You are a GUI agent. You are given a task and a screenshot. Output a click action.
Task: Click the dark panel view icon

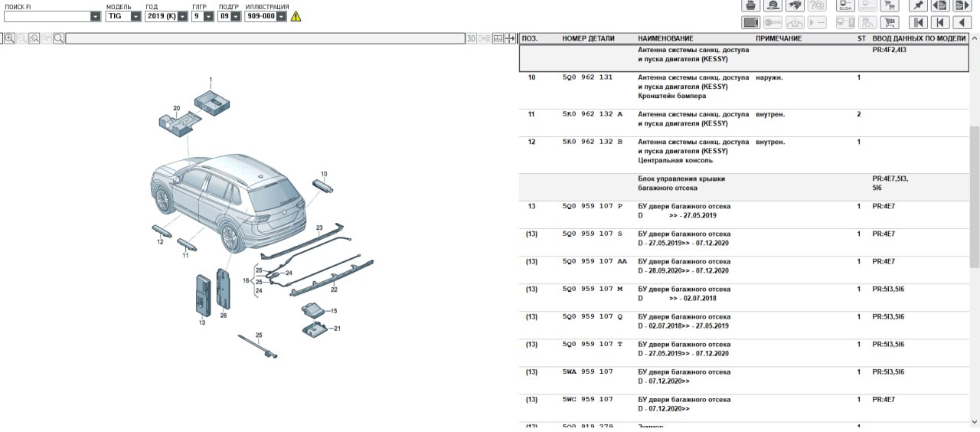(x=750, y=22)
